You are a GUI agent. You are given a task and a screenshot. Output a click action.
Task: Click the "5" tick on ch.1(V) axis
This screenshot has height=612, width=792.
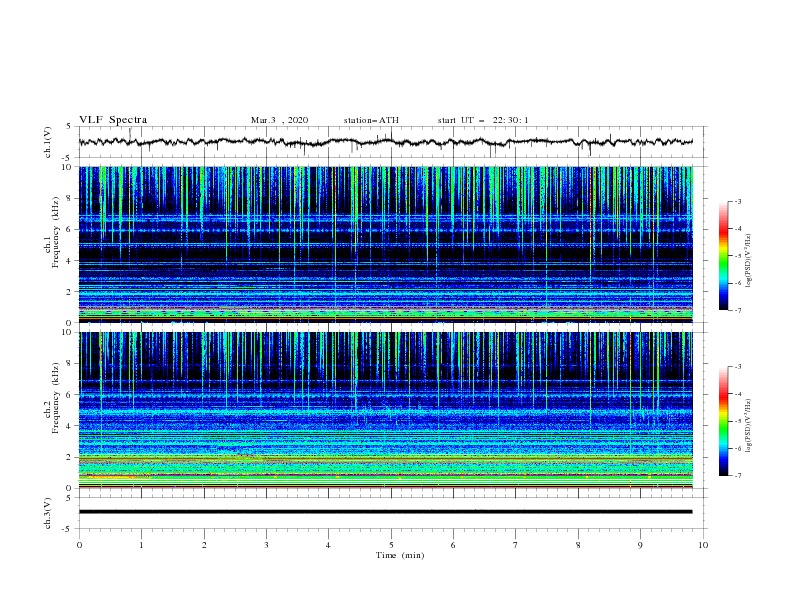pos(70,126)
